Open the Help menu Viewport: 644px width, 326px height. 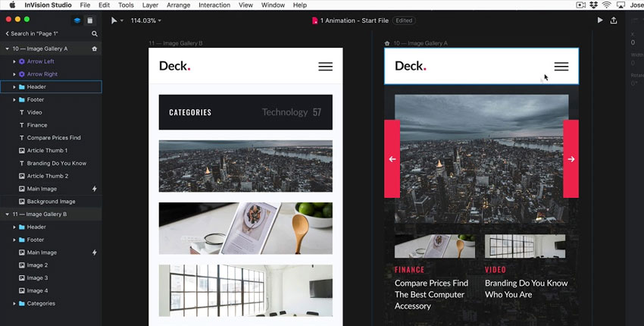pos(300,5)
